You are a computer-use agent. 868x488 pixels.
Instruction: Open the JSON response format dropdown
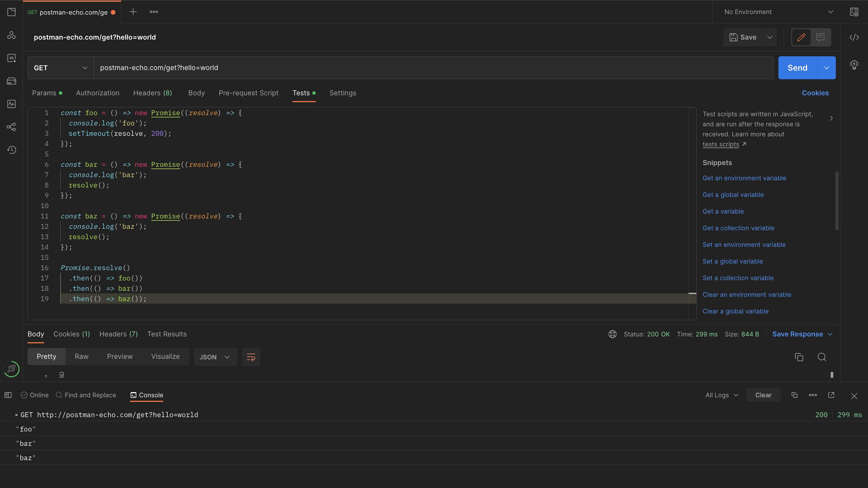coord(215,357)
